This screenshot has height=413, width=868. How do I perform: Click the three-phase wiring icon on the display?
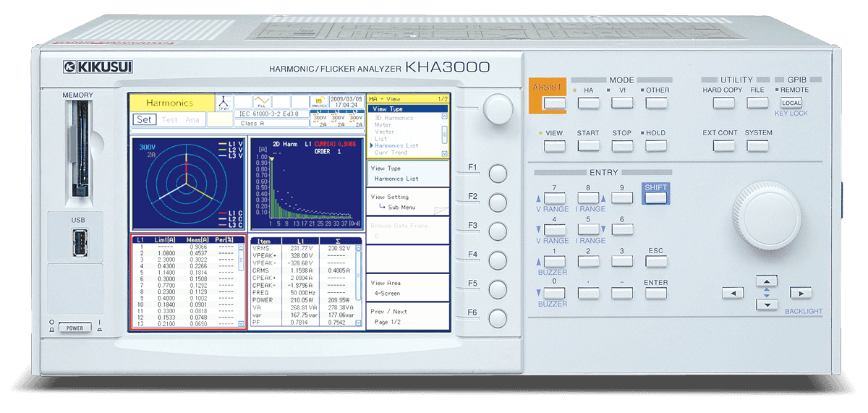[224, 102]
